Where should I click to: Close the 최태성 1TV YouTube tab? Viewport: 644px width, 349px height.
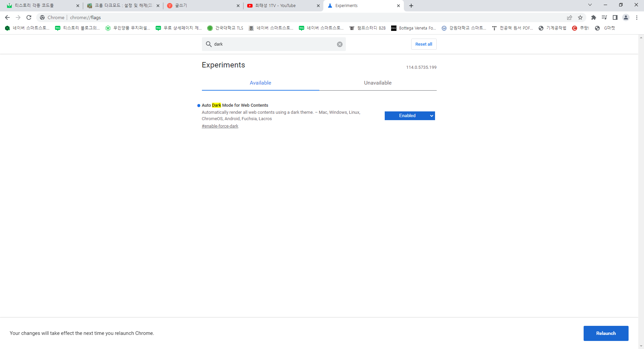318,6
